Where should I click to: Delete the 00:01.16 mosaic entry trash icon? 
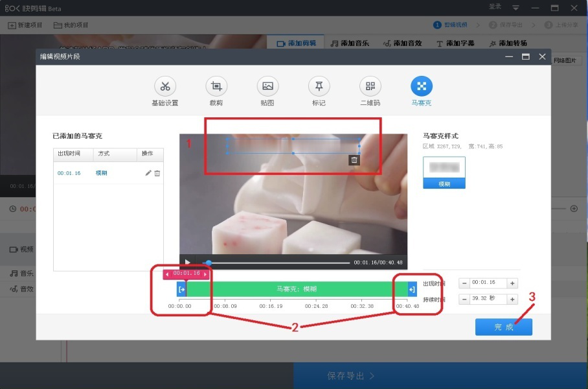157,173
